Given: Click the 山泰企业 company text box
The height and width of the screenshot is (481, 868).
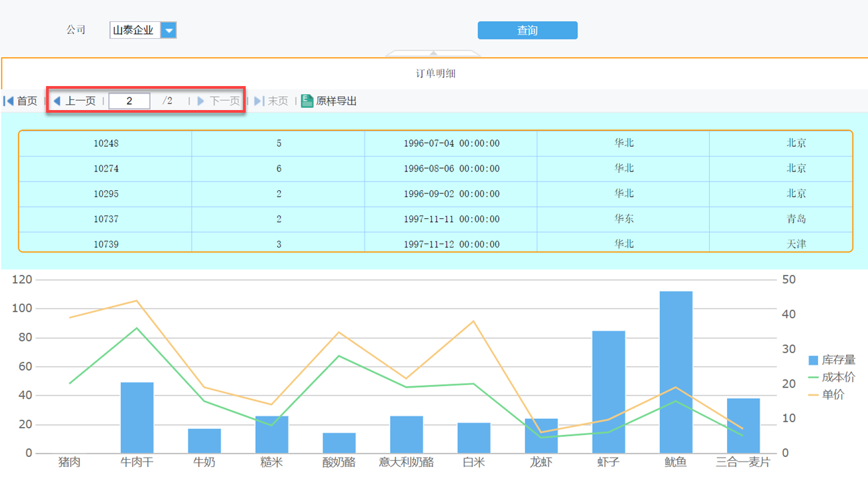Looking at the screenshot, I should coord(134,30).
